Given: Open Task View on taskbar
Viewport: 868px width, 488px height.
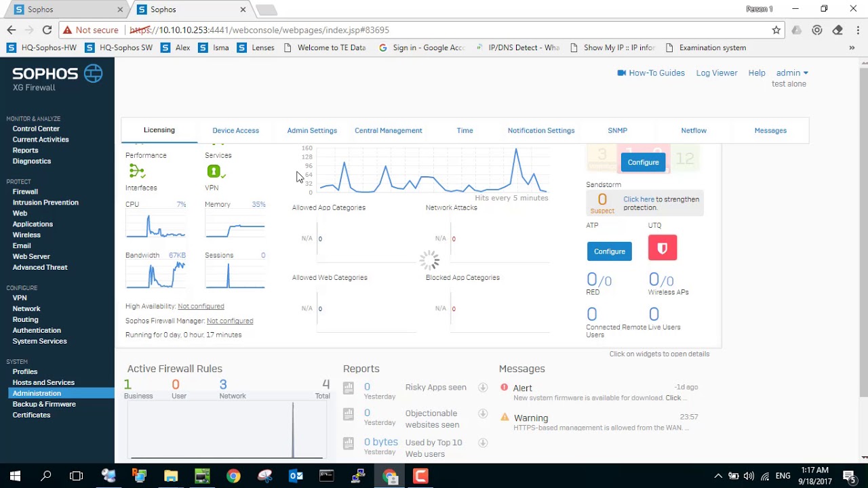Looking at the screenshot, I should (76, 476).
